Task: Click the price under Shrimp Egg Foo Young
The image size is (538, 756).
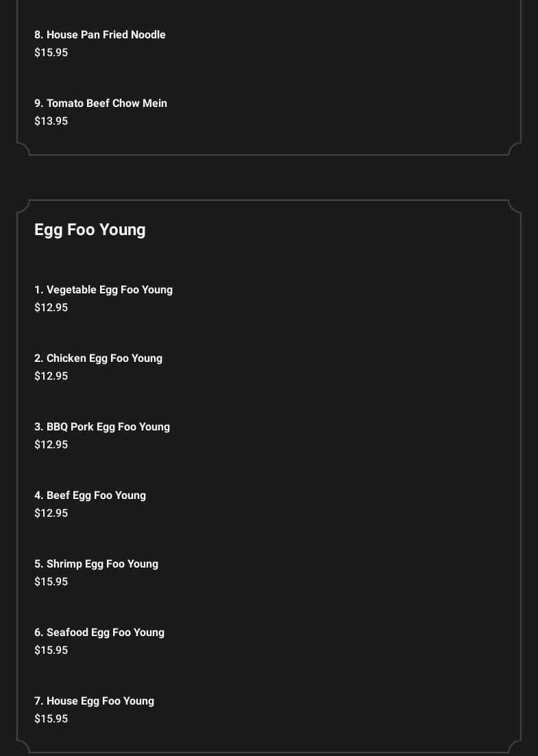Action: pos(51,582)
